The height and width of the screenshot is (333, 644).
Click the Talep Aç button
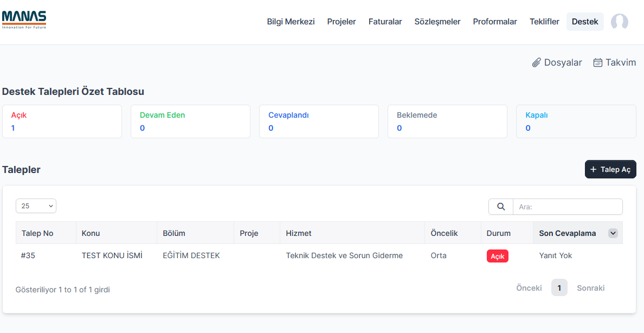coord(610,169)
